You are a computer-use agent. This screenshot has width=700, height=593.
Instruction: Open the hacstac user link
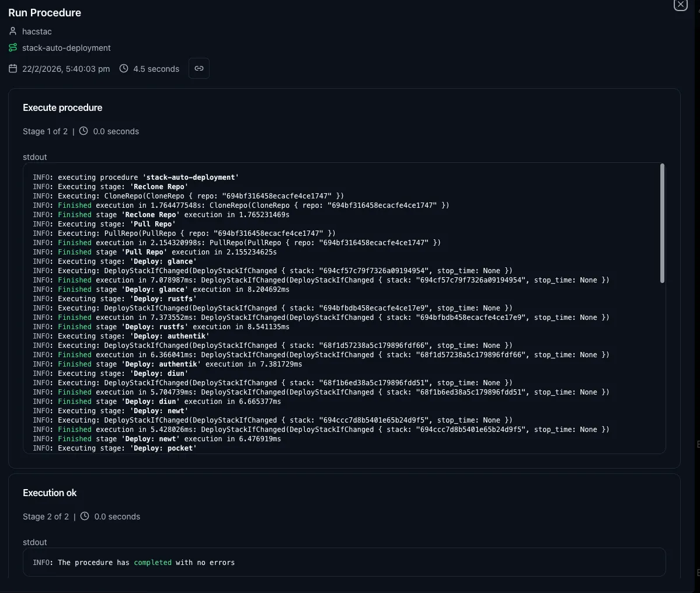[37, 32]
